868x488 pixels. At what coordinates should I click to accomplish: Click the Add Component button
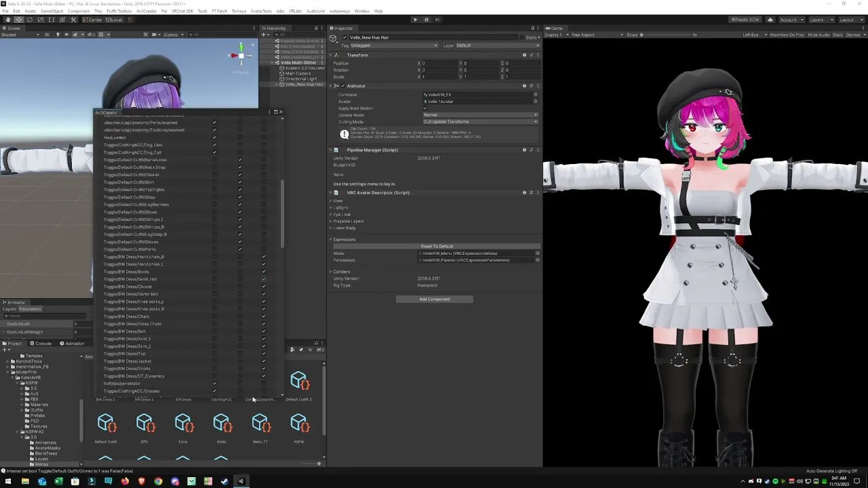tap(435, 299)
